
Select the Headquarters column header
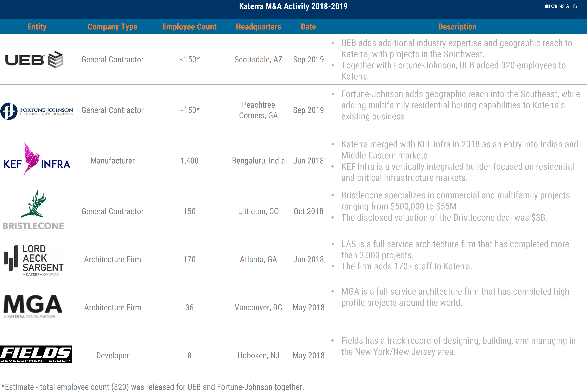258,27
